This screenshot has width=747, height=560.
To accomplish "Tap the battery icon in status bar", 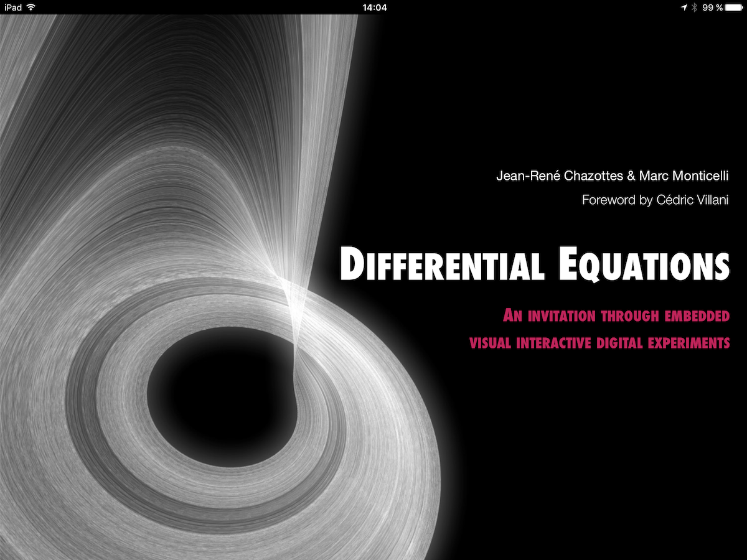I will [735, 7].
